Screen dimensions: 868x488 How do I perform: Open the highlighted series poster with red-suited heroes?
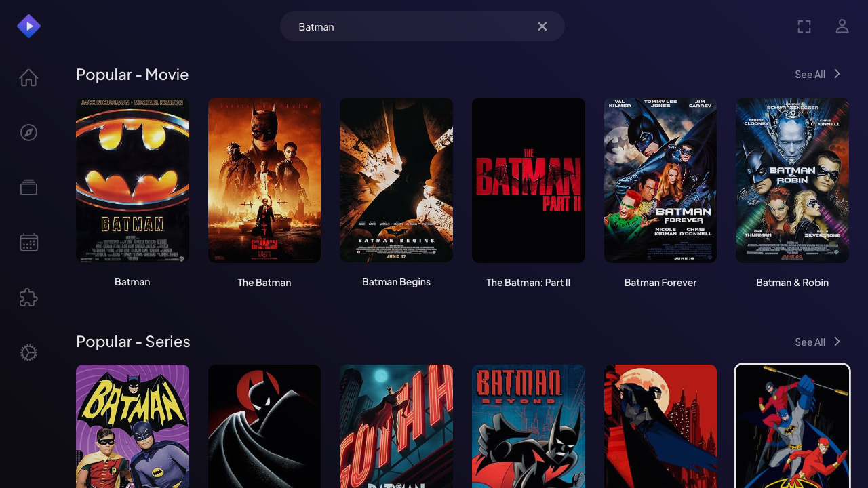[792, 426]
